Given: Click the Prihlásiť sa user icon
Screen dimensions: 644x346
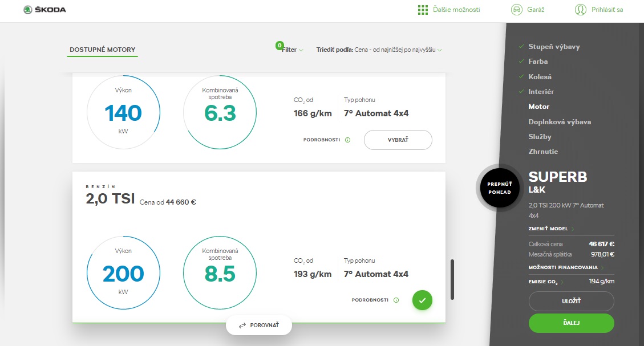Looking at the screenshot, I should (x=580, y=10).
